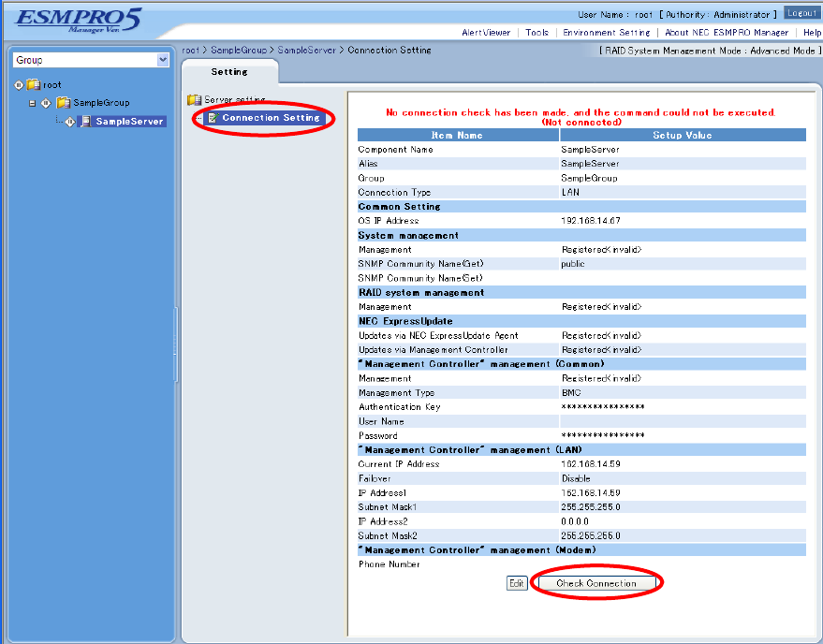This screenshot has width=823, height=644.
Task: Collapse the SampleGroup tree node
Action: (32, 103)
